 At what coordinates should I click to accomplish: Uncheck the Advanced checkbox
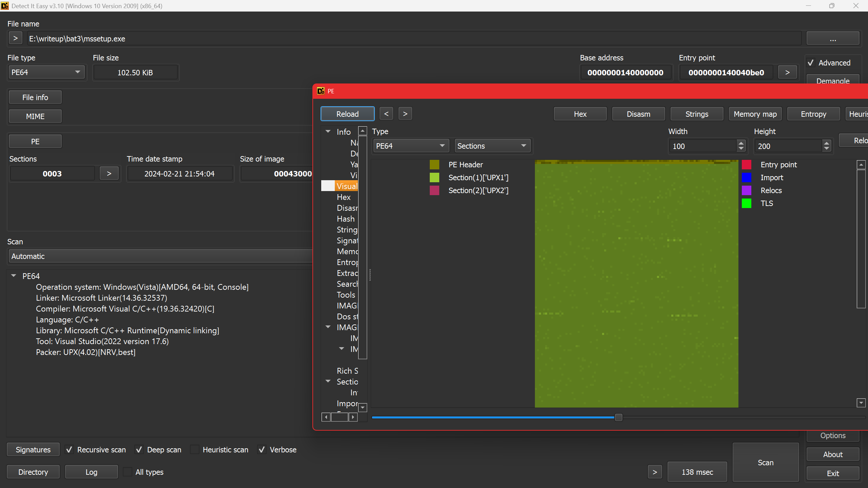click(811, 63)
